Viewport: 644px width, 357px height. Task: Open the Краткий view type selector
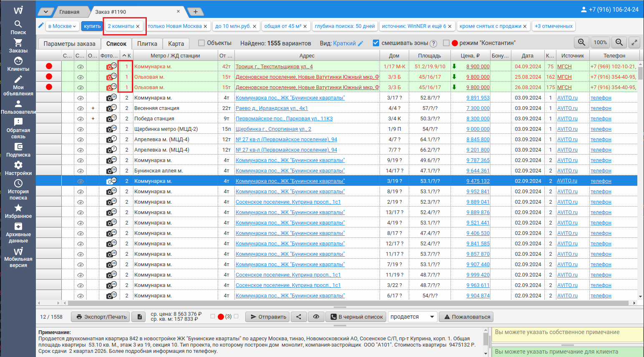(x=344, y=43)
